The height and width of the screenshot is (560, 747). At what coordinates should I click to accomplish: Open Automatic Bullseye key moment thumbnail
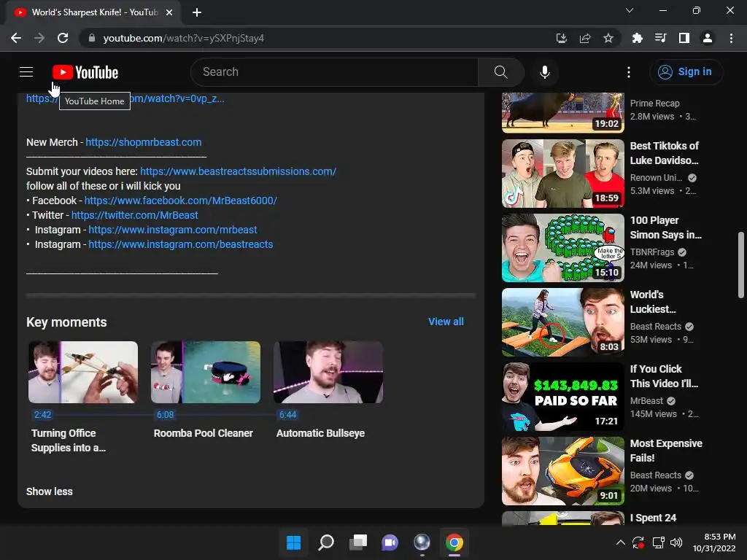click(x=328, y=372)
